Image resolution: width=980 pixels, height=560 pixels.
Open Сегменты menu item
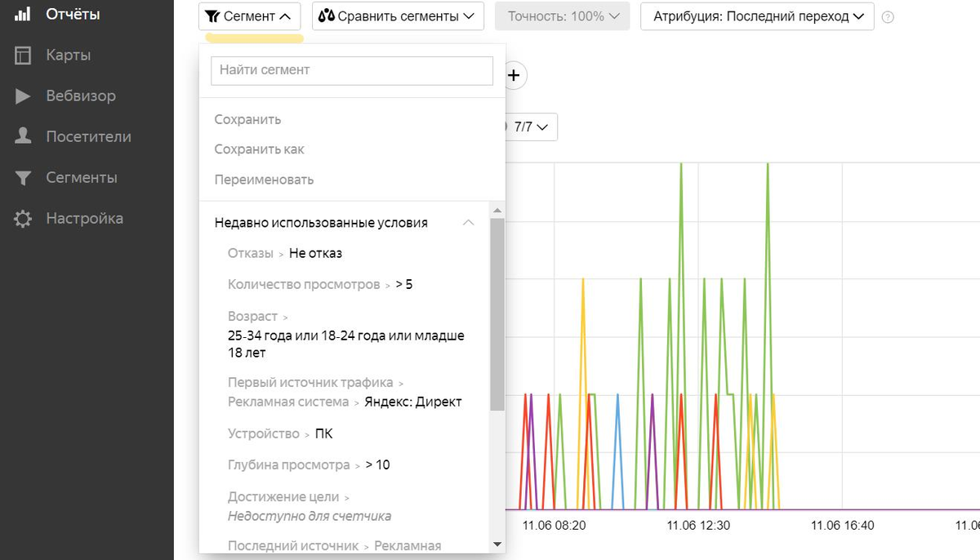(x=82, y=177)
